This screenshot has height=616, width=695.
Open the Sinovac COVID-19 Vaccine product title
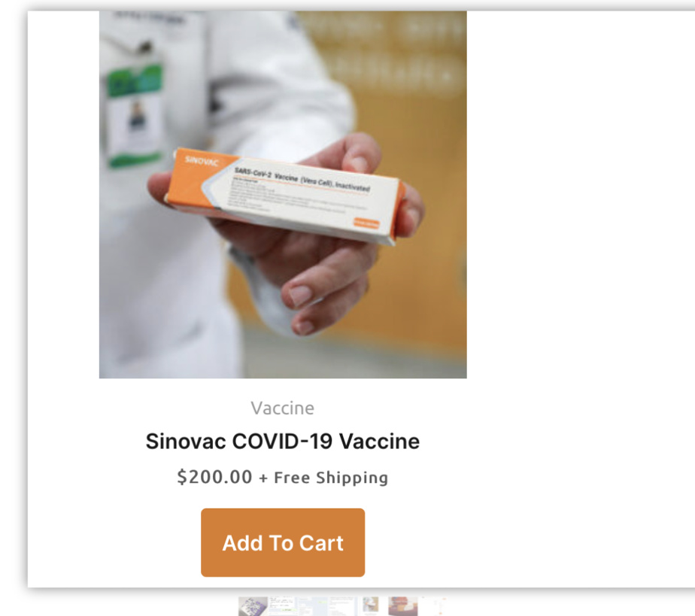283,442
